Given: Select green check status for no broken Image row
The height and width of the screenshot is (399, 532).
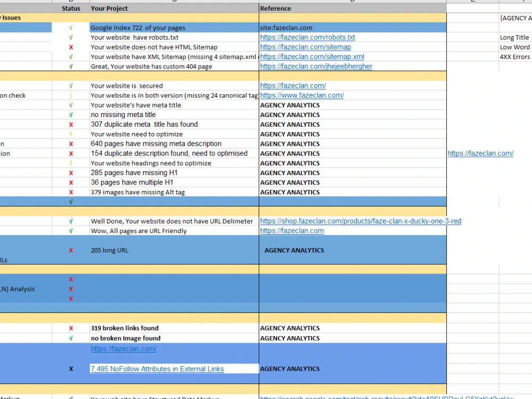Looking at the screenshot, I should pos(71,338).
